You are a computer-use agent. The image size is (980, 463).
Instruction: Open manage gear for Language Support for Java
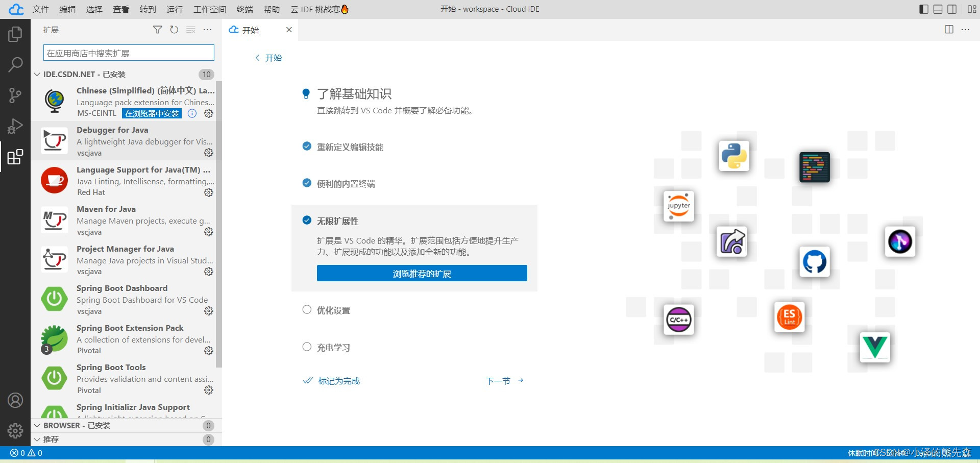[209, 192]
